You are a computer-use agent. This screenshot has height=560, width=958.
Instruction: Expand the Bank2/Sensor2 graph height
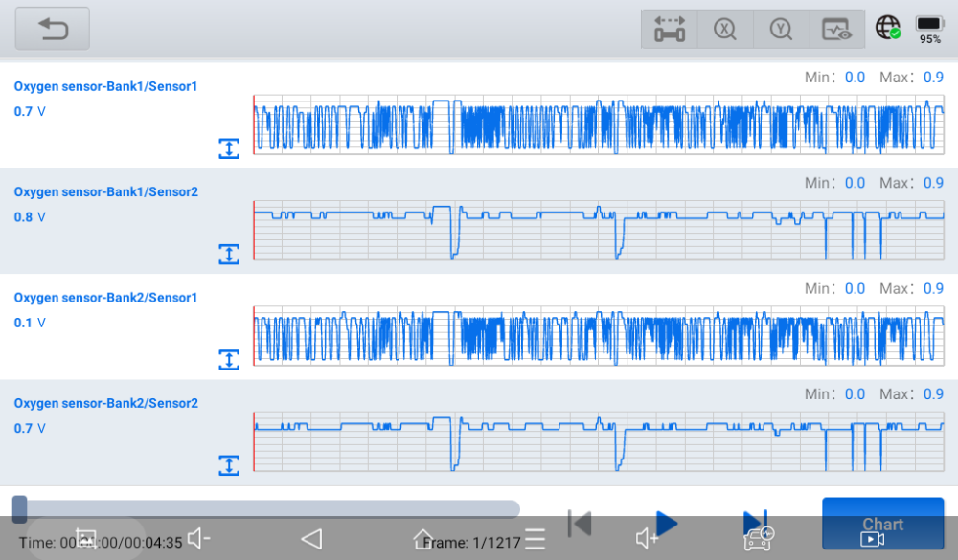click(229, 465)
